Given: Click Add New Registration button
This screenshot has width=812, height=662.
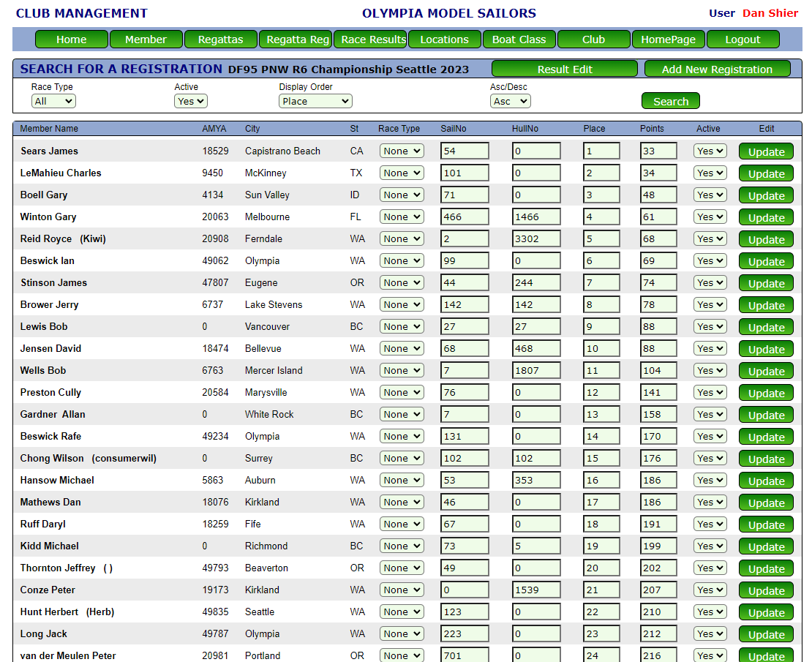Looking at the screenshot, I should [717, 69].
